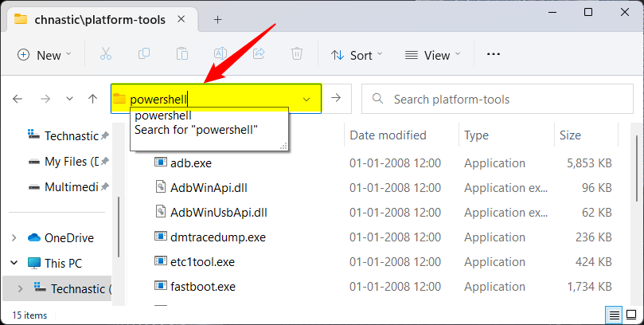
Task: Open a new tab with plus button
Action: [217, 19]
